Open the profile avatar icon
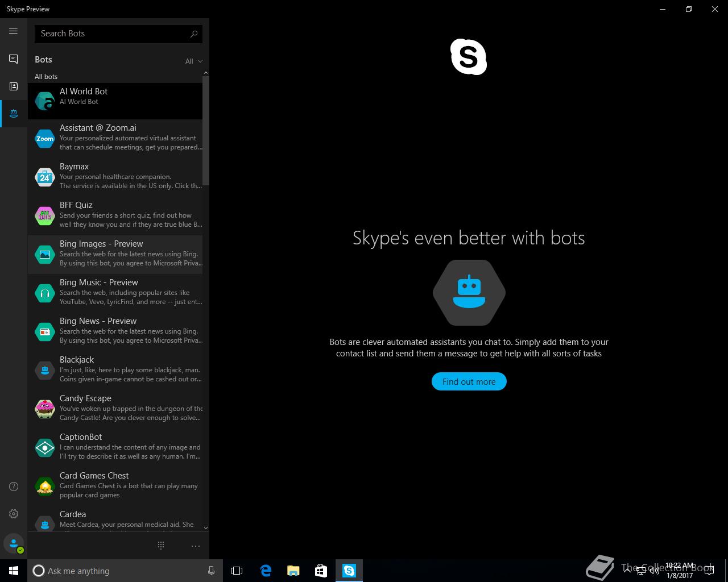 [14, 543]
